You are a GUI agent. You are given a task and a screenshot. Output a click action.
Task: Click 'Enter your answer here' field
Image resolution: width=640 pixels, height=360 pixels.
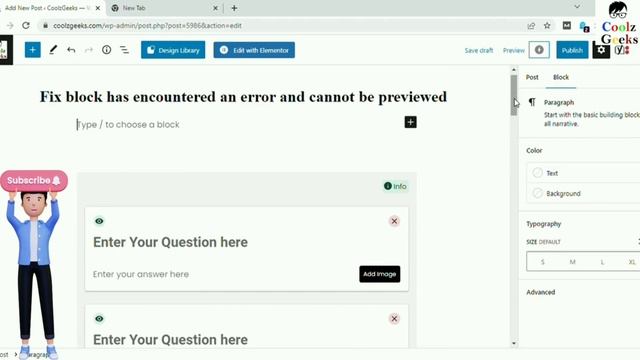coord(141,274)
